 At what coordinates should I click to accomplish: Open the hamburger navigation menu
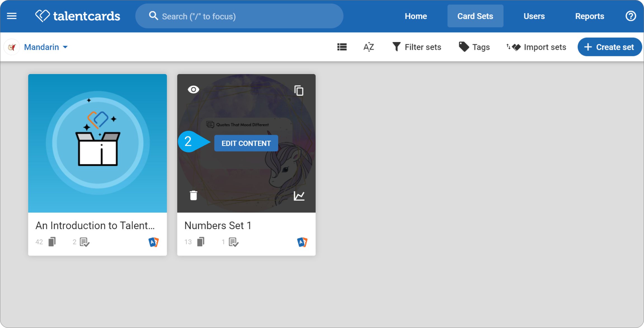(x=12, y=16)
